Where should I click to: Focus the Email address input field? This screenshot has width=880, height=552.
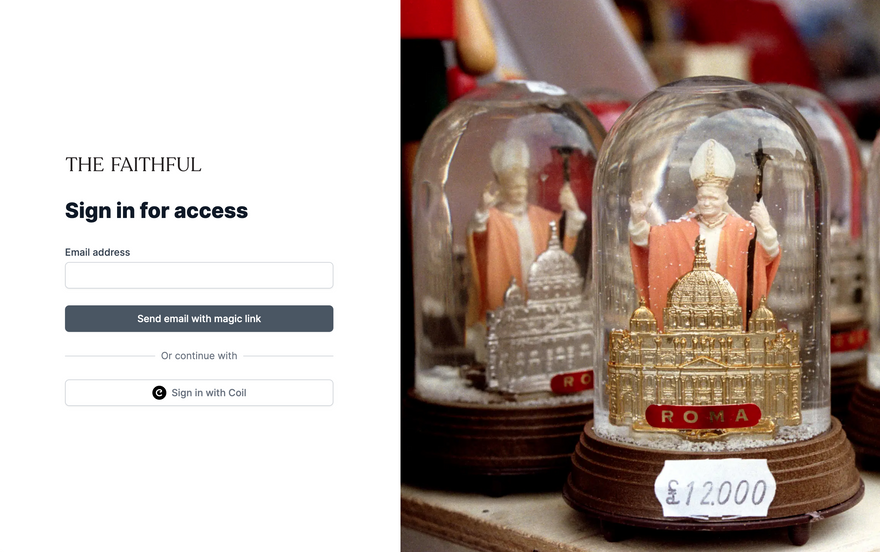(199, 275)
